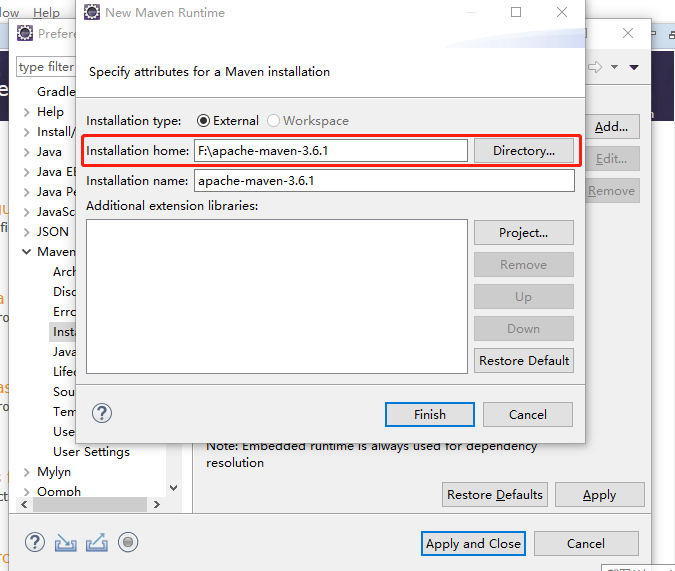
Task: Select User Settings under Maven
Action: [x=91, y=452]
